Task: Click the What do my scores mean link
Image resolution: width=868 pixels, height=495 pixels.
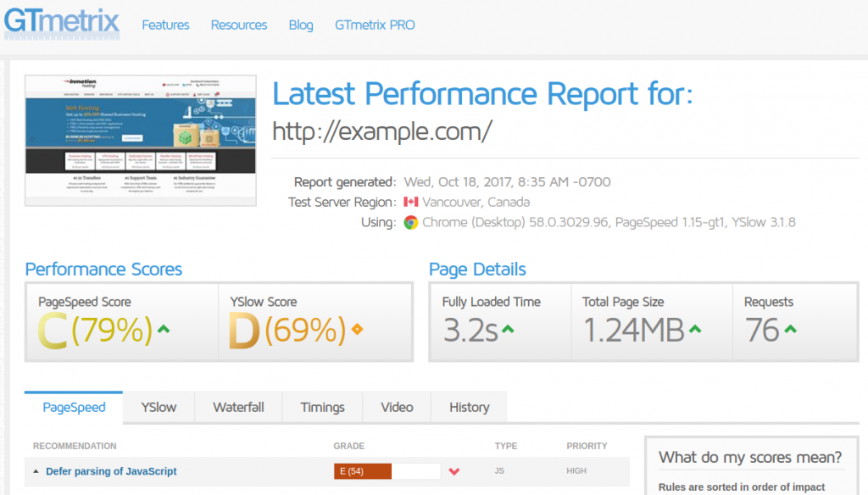Action: click(749, 457)
